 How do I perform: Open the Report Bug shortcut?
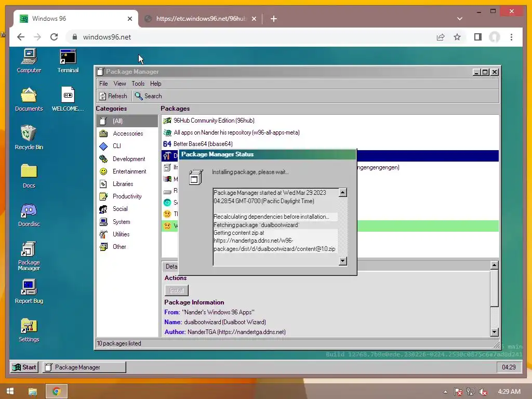coord(29,291)
